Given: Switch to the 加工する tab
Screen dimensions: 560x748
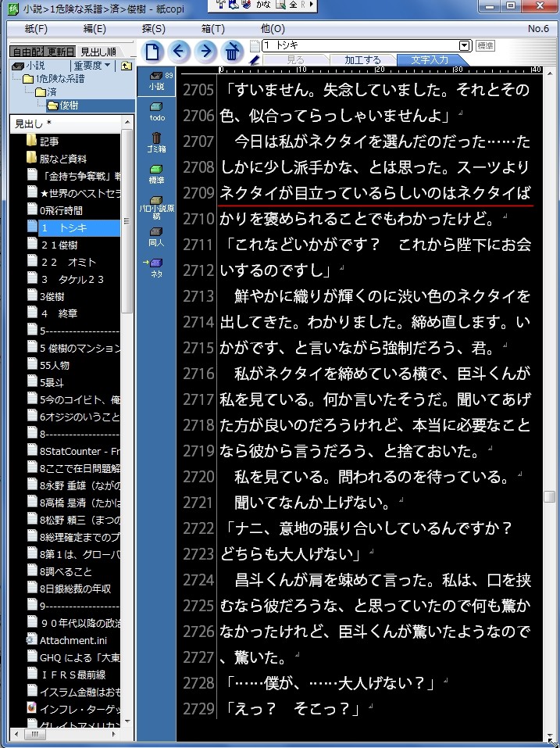Looking at the screenshot, I should click(362, 60).
